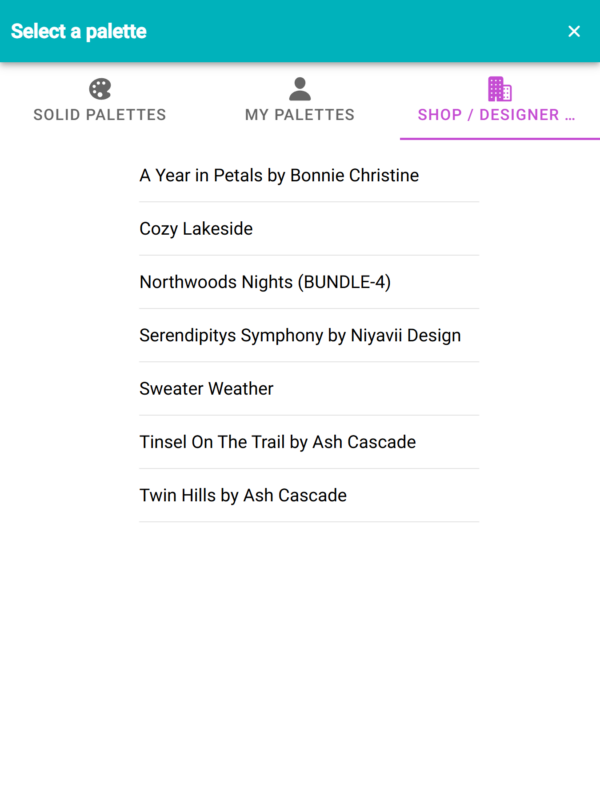Click the divider line under Twin Hills
600x800 pixels.
coord(309,522)
